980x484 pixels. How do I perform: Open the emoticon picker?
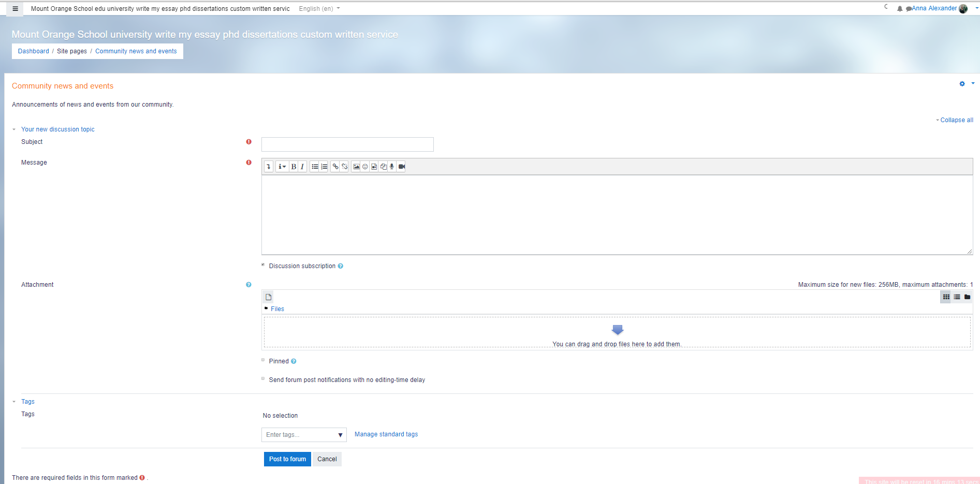tap(365, 167)
